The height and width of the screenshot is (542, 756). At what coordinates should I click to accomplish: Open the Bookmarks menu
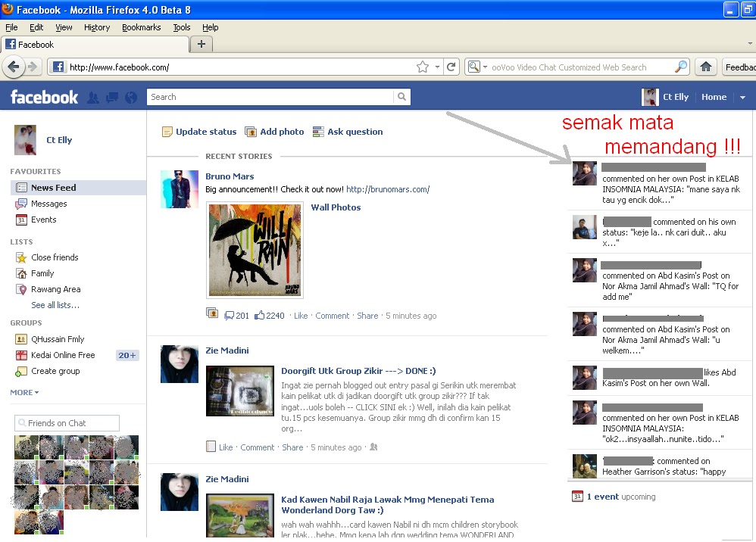(x=141, y=27)
